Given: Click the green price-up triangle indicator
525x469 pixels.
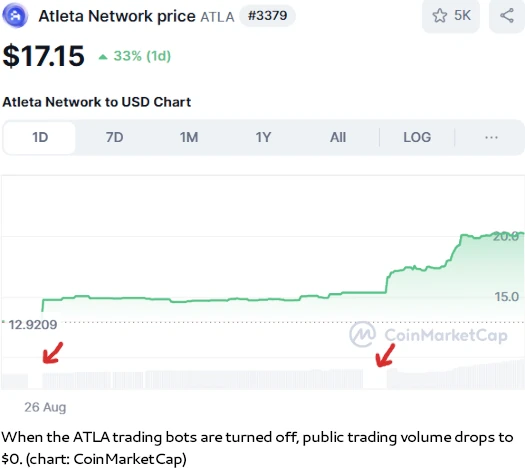Looking at the screenshot, I should click(x=103, y=57).
